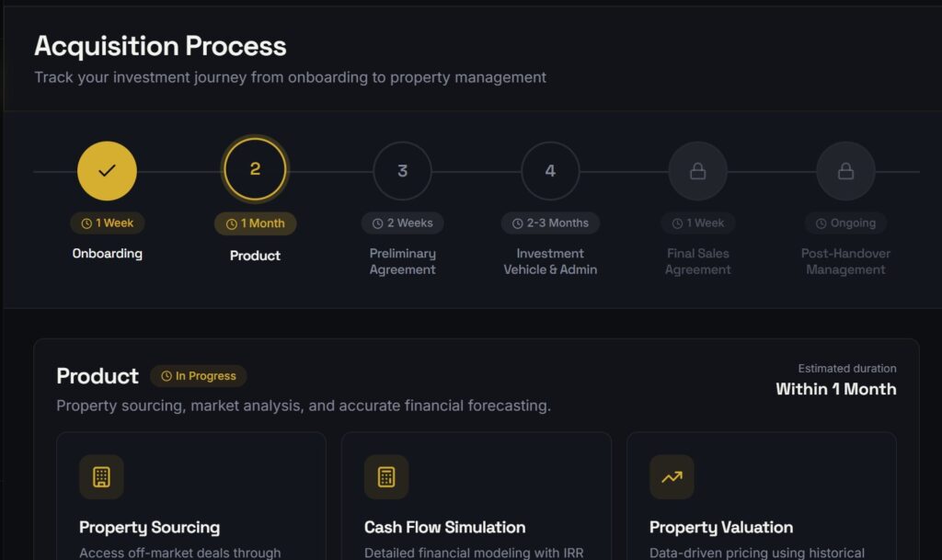Click the locked Post-Handover Management icon

click(x=845, y=171)
